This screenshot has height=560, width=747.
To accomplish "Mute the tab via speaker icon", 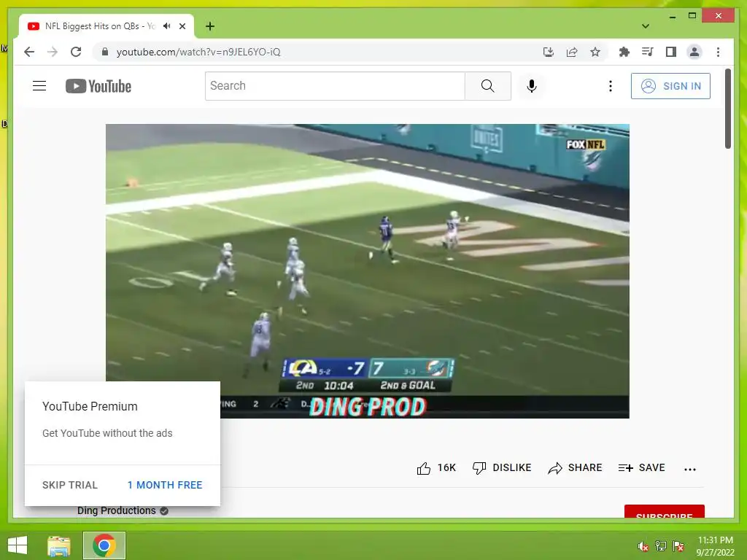I will coord(167,26).
